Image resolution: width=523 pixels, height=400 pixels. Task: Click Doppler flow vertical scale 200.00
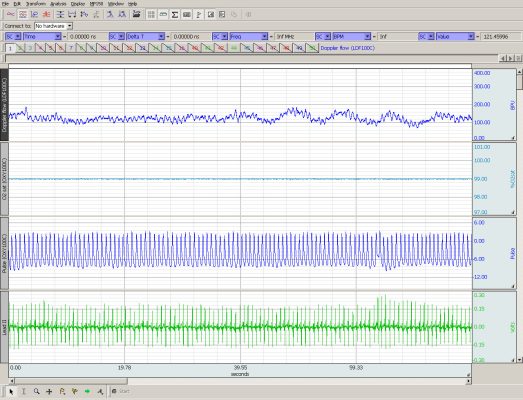pos(482,104)
